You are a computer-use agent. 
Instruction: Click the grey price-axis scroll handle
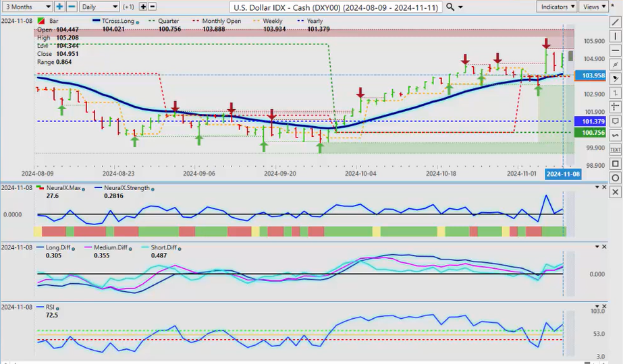coord(570,56)
